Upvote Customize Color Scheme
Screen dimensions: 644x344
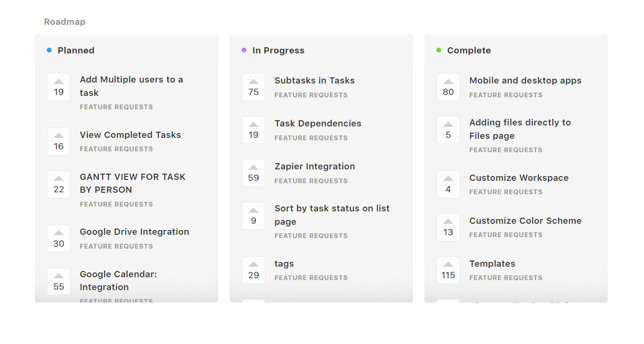tap(448, 227)
